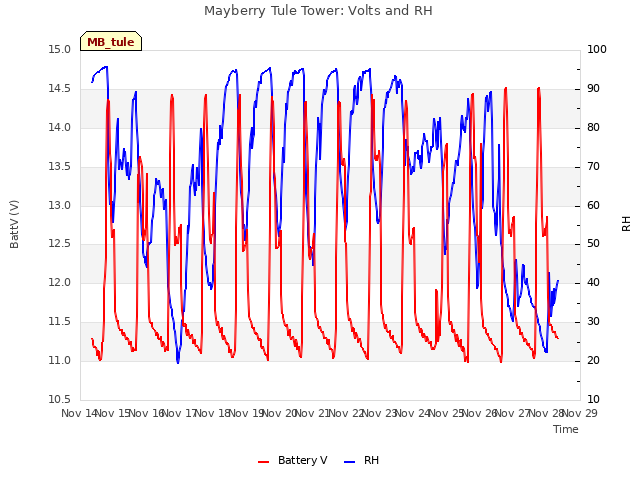640x480 pixels.
Task: Click the red Battery V legend swatch
Action: click(264, 462)
